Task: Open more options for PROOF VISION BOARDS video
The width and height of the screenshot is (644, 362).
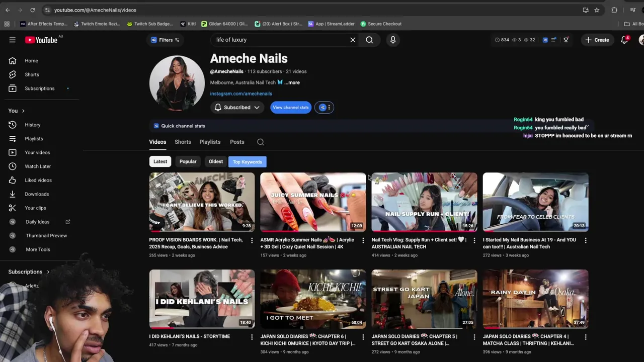Action: click(252, 240)
